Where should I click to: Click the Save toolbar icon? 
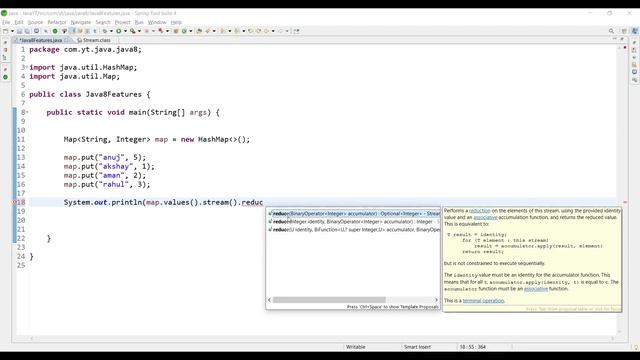pos(19,31)
